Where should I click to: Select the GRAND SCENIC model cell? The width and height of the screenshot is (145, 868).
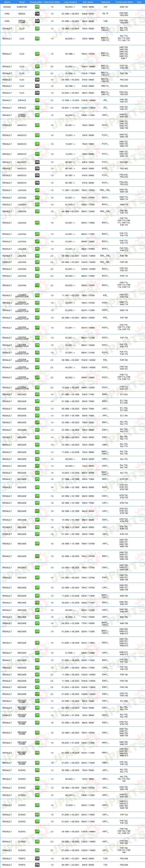[22, 115]
